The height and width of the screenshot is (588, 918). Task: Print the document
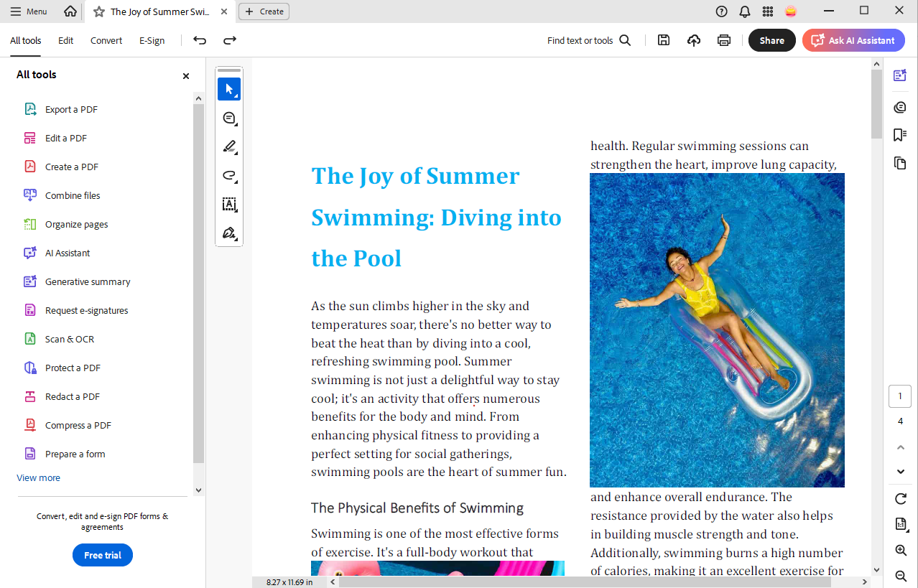click(724, 41)
